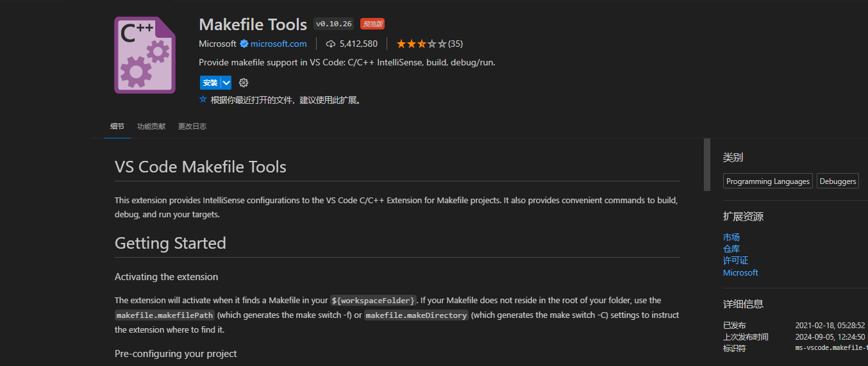Click the details pane scrollbar thumb

coord(707,165)
